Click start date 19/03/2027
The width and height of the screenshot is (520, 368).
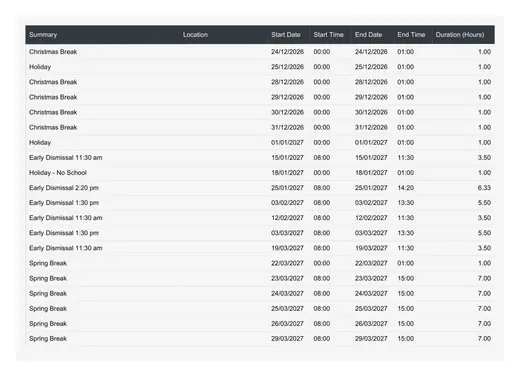287,248
